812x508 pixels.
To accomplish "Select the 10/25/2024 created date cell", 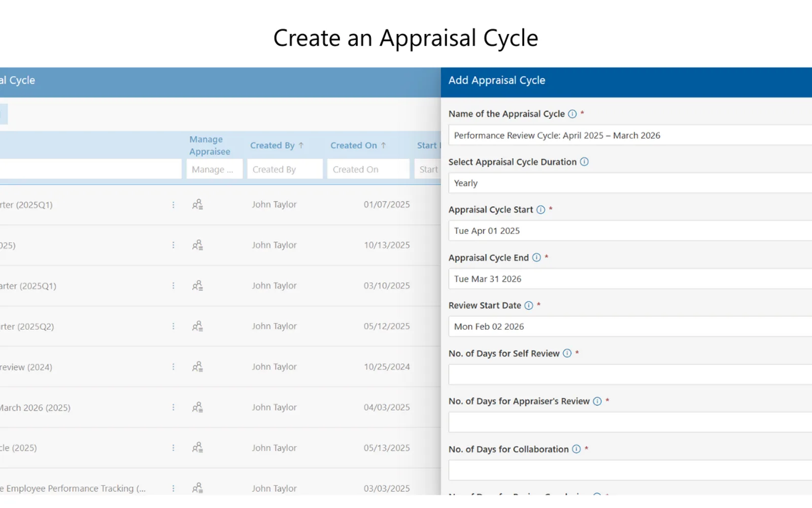I will pyautogui.click(x=387, y=367).
